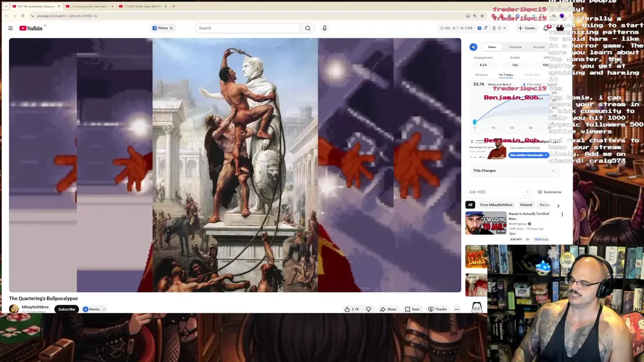The width and height of the screenshot is (644, 362).
Task: Click the vidIQ trophy icon
Action: [x=494, y=28]
